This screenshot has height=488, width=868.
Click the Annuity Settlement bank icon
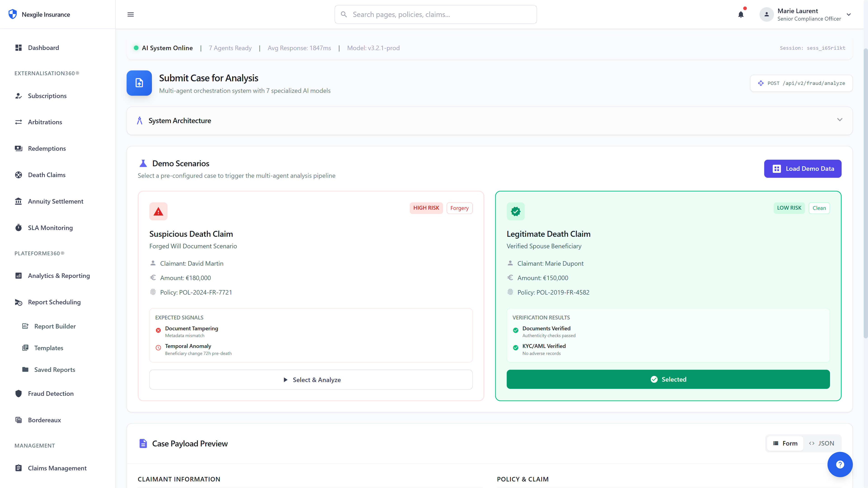(19, 201)
